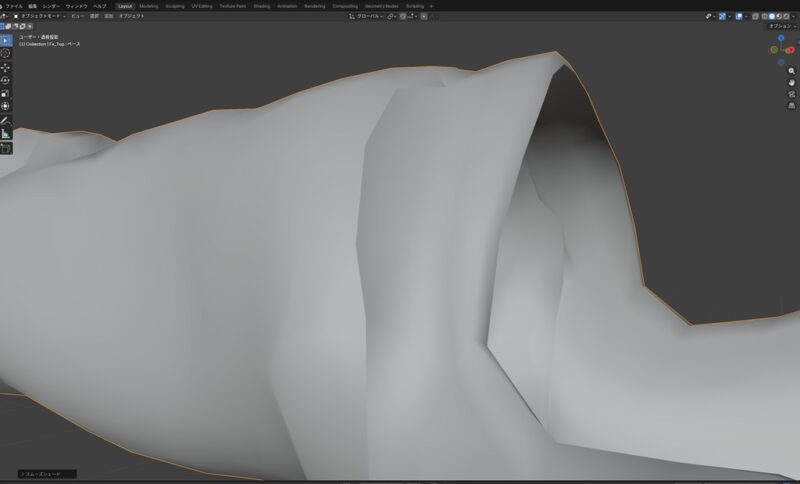The height and width of the screenshot is (484, 800).
Task: Click the blue Z axis on navigation gizmo
Action: (x=781, y=38)
